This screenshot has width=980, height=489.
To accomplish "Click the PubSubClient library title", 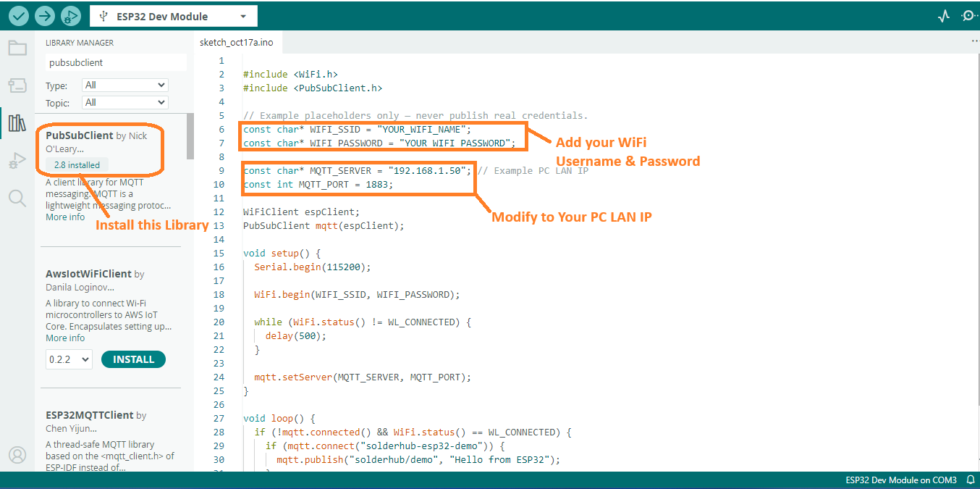I will pyautogui.click(x=80, y=135).
